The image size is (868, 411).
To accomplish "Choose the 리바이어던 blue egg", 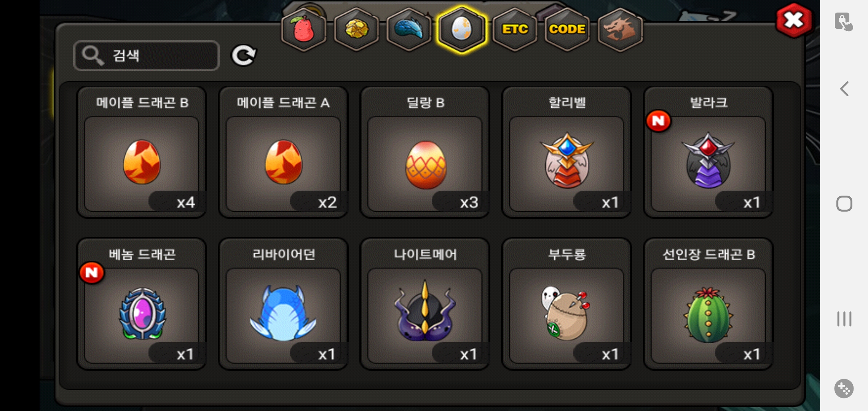I will point(283,304).
